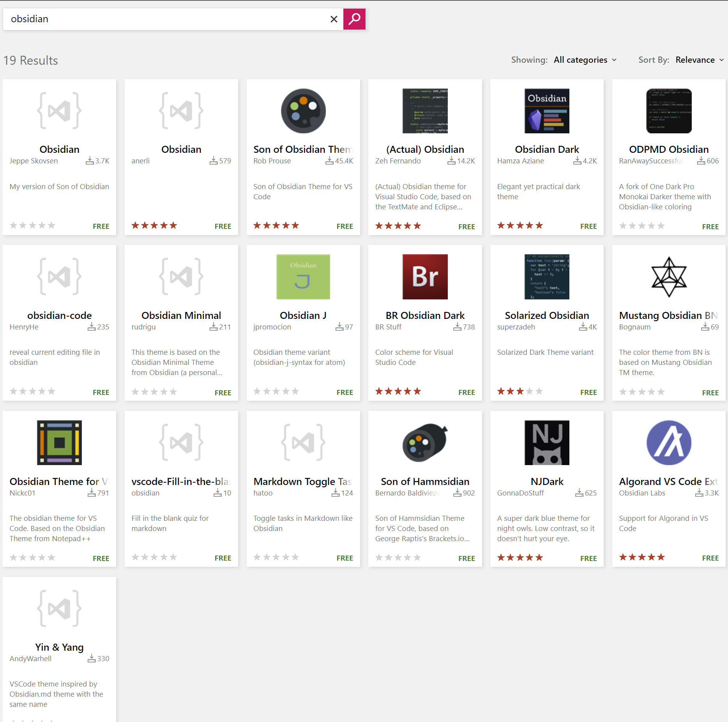Click the Solarized Obsidian title link
The width and height of the screenshot is (728, 722).
pos(546,315)
